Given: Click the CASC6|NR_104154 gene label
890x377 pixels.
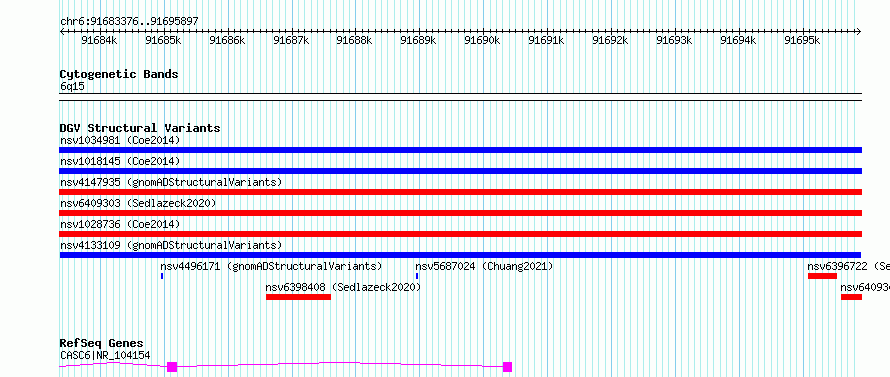Looking at the screenshot, I should [x=105, y=355].
